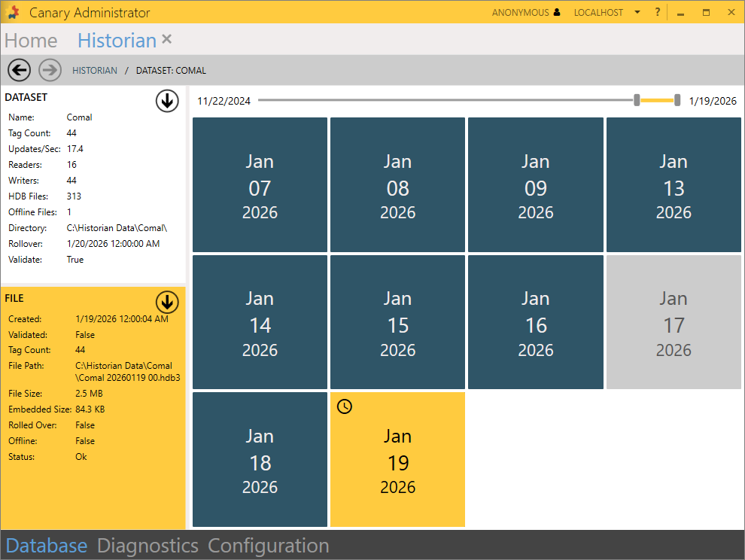Open the LOCALHOST dropdown

click(637, 13)
